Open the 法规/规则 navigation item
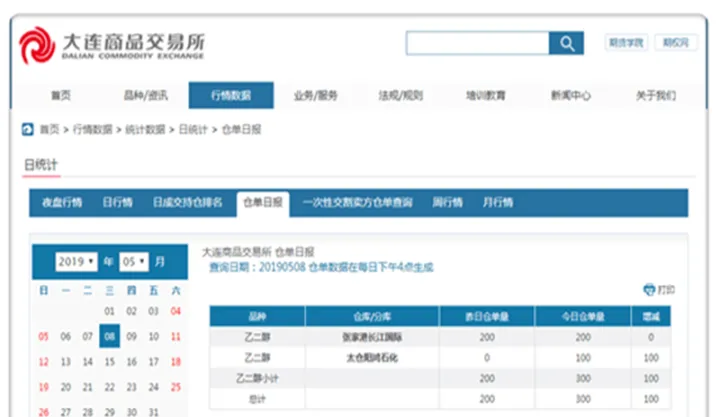This screenshot has width=720, height=417. pos(400,95)
